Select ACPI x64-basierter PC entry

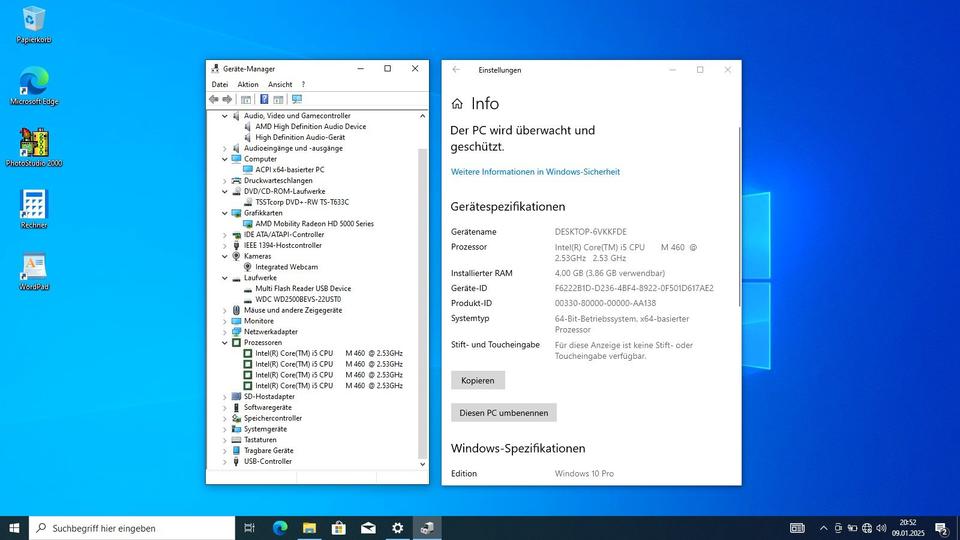290,170
